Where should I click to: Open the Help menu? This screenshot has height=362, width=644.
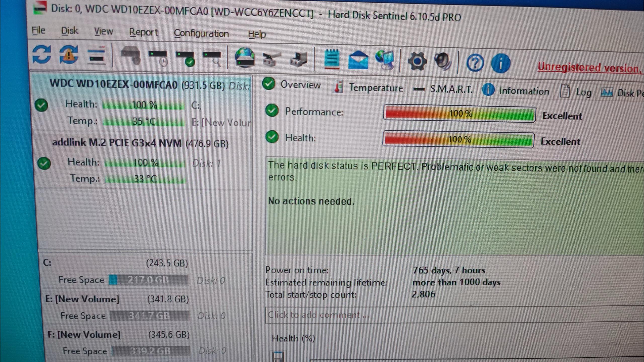point(257,34)
